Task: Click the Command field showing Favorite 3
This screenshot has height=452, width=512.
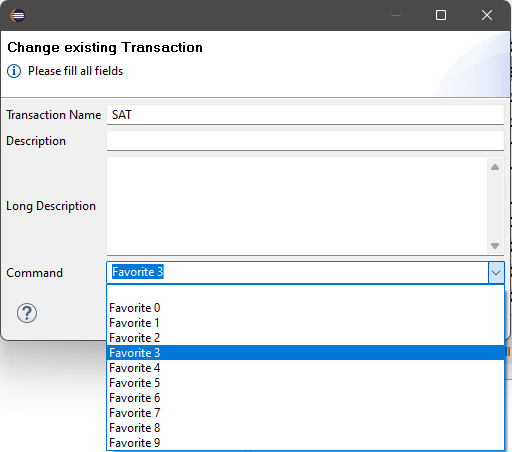Action: click(298, 273)
